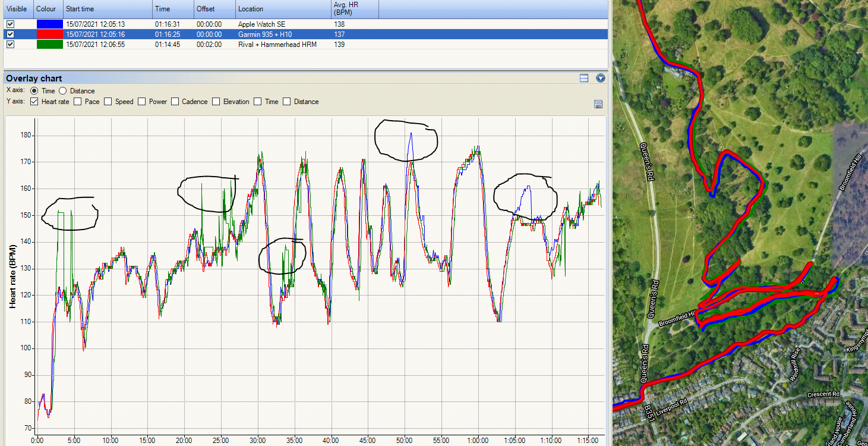This screenshot has height=446, width=868.
Task: Tick the Distance checkbox on the Y axis row
Action: point(286,102)
